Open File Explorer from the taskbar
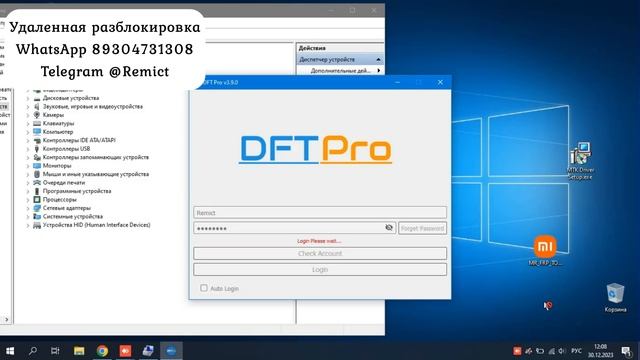Image resolution: width=640 pixels, height=360 pixels. tap(79, 351)
